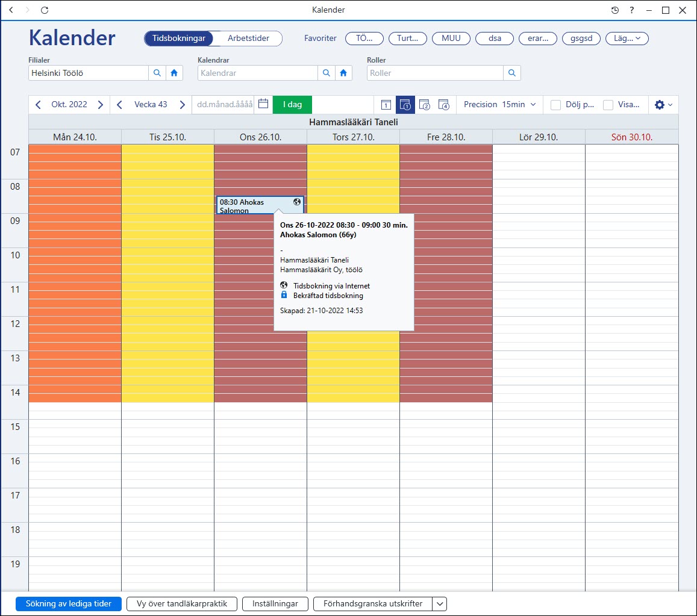This screenshot has height=616, width=697.
Task: Click the Kalendrar input field
Action: (258, 73)
